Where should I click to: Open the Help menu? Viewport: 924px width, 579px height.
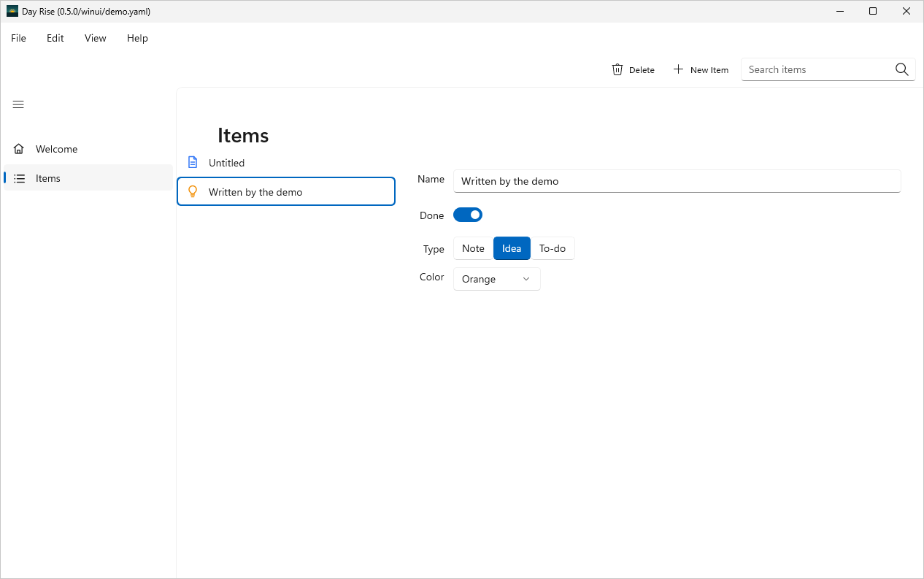(137, 38)
